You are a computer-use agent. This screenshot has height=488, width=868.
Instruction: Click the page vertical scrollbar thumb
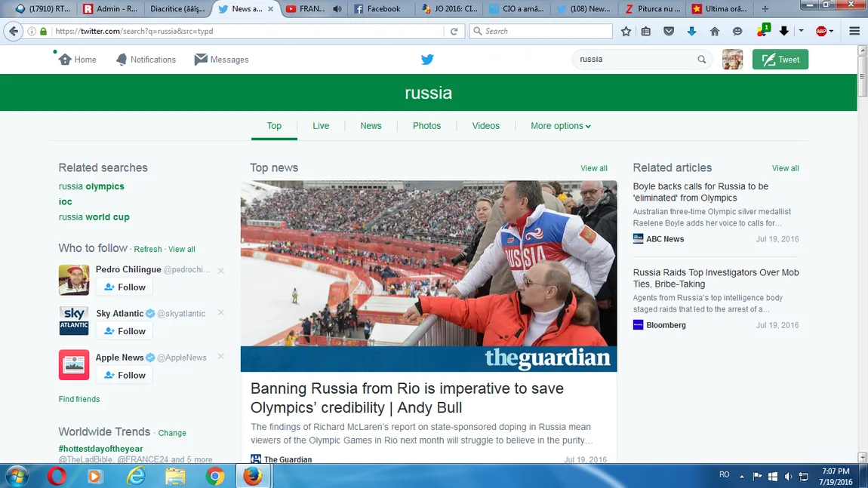click(862, 75)
